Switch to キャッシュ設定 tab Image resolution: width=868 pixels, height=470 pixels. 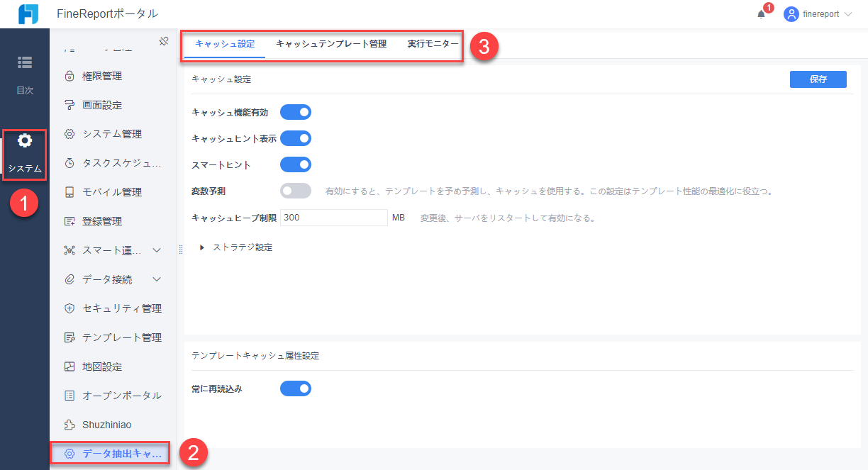225,44
